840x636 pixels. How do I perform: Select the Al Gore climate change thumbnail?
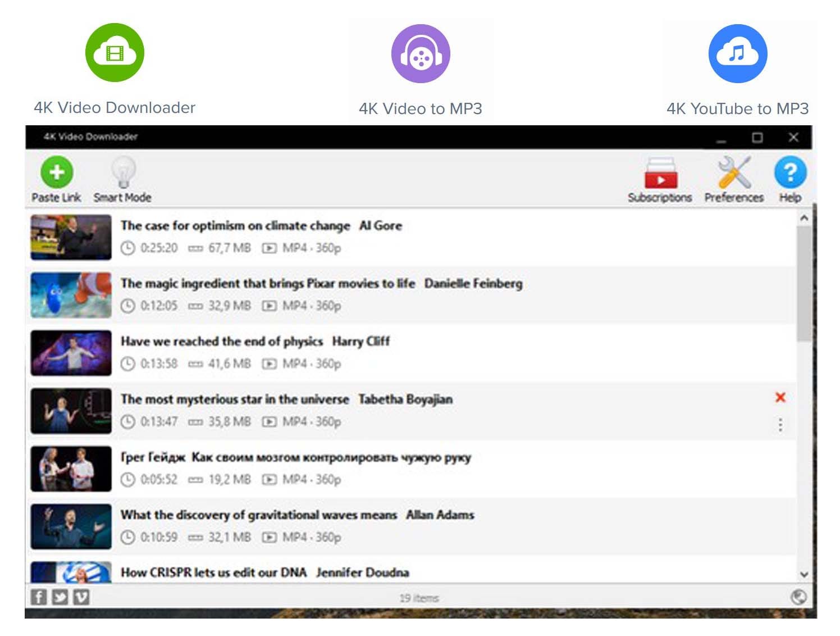[x=71, y=238]
